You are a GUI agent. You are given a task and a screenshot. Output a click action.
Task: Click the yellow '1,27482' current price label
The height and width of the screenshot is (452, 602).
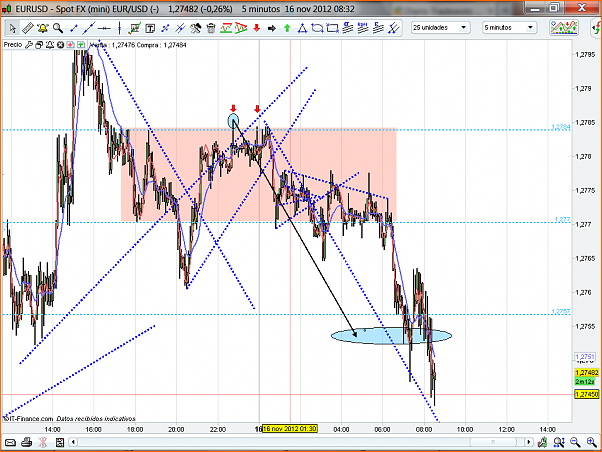click(586, 373)
